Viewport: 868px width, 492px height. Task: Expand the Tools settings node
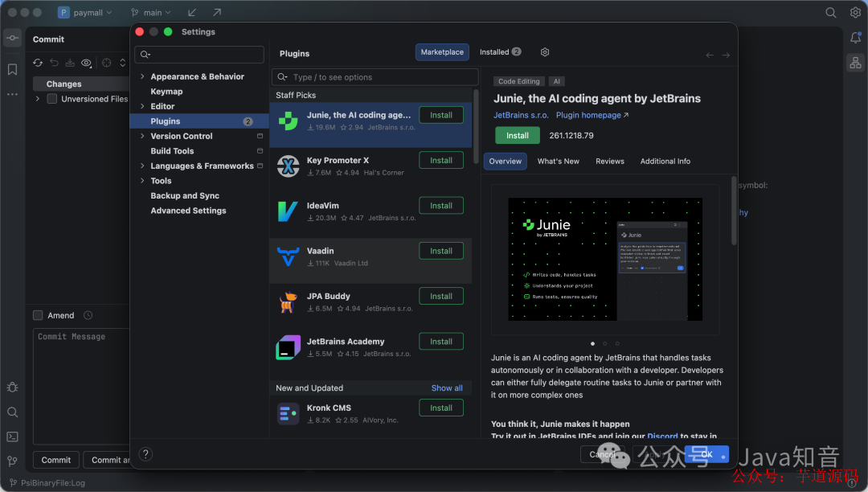click(x=142, y=181)
